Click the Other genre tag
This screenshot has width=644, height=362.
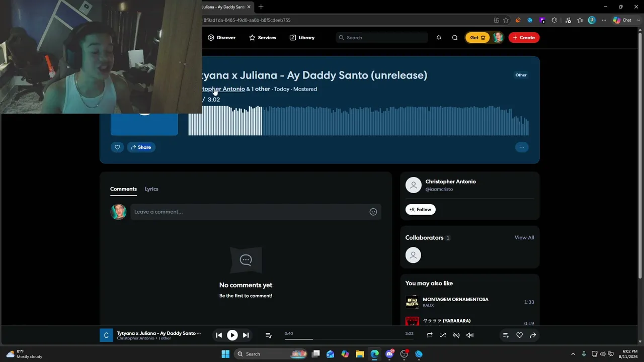521,75
